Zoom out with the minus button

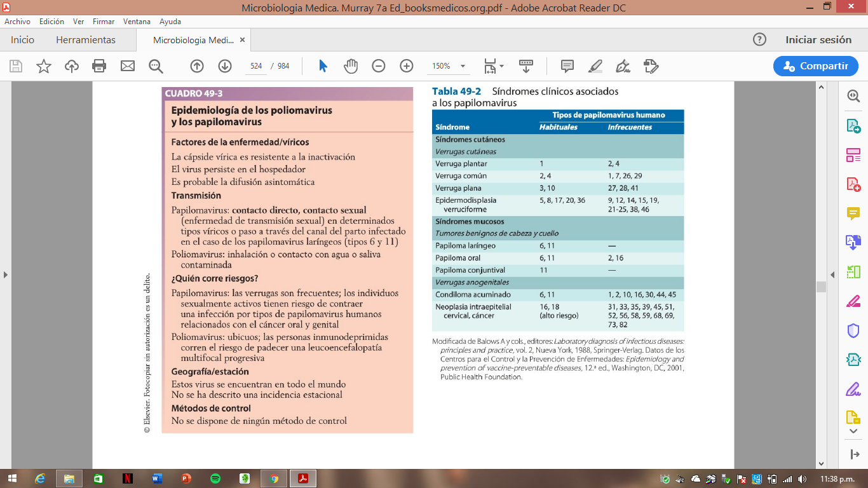(x=379, y=66)
